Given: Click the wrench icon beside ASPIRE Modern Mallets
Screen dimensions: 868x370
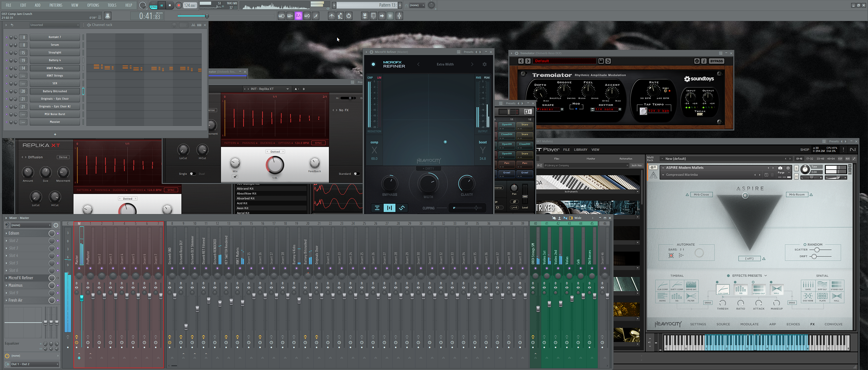Looking at the screenshot, I should [653, 168].
